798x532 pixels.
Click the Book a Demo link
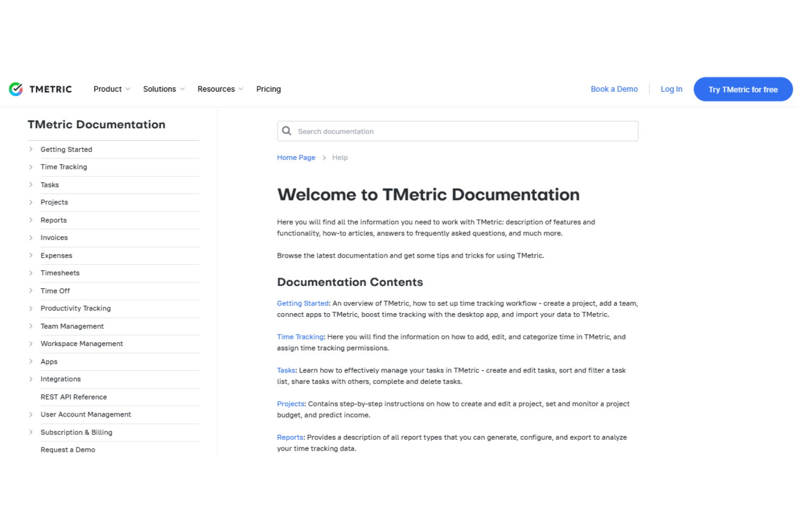point(614,89)
